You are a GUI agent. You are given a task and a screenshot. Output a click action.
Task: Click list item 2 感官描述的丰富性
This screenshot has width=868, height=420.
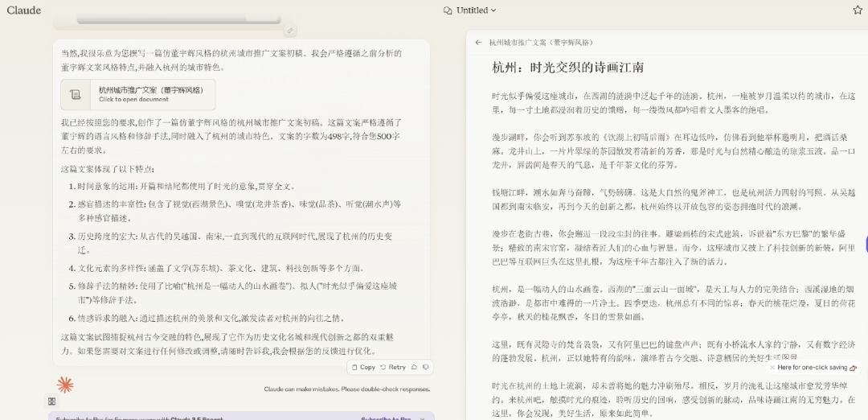(x=235, y=211)
